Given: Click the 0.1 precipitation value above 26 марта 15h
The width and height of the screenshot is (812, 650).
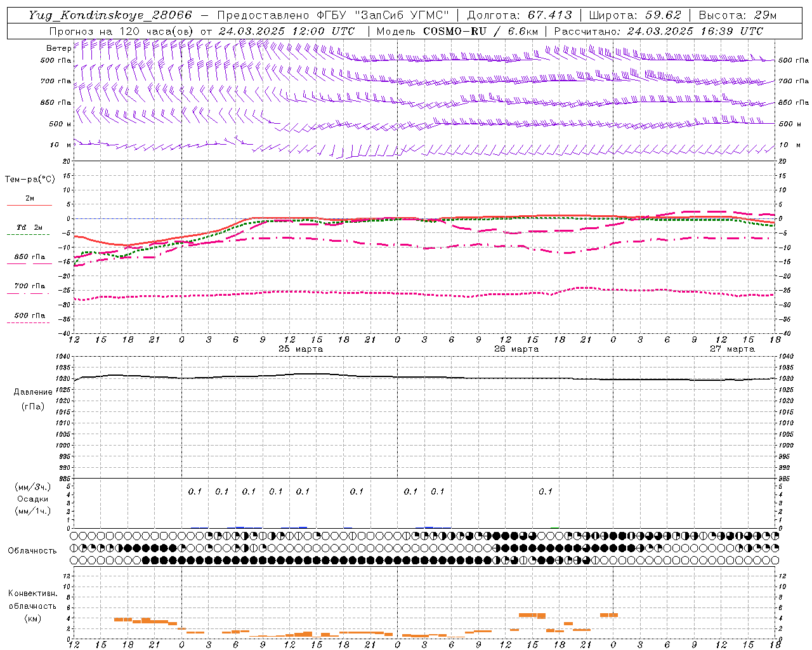Looking at the screenshot, I should pos(546,492).
